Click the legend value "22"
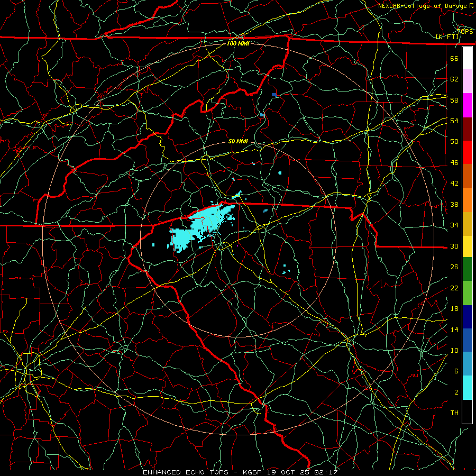Screen dimensions: 476x476 [x=454, y=288]
